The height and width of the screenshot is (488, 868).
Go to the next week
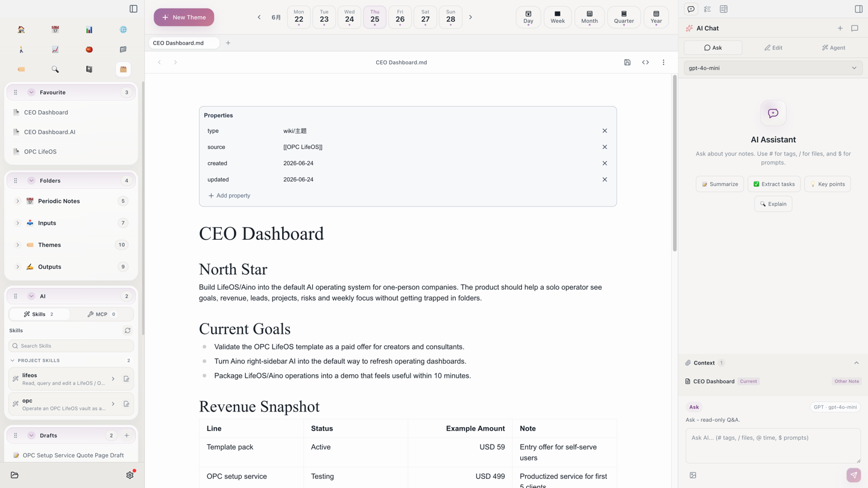(470, 17)
